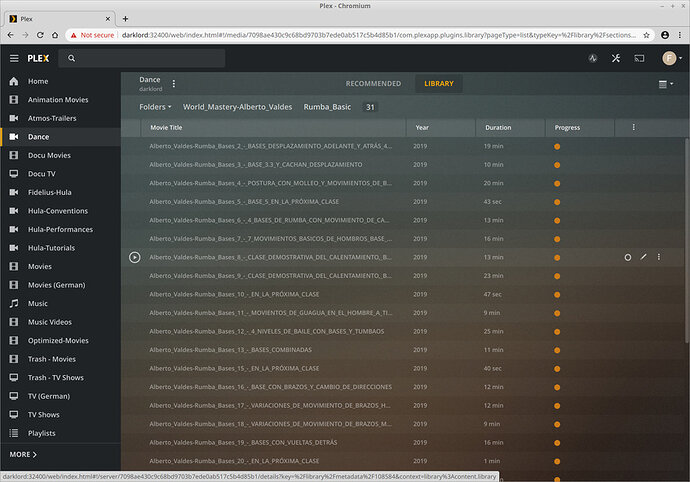Click the Cast to player icon
The height and width of the screenshot is (482, 690).
(639, 58)
